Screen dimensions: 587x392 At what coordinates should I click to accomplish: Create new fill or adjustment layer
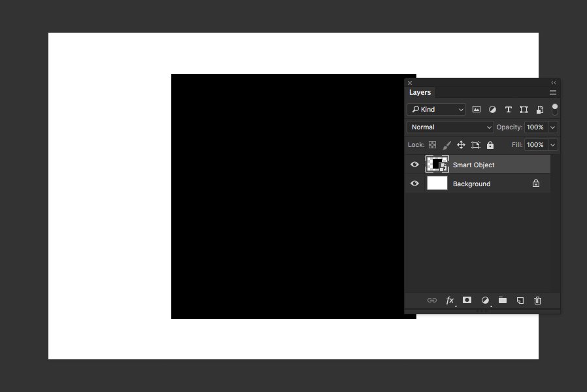[485, 301]
